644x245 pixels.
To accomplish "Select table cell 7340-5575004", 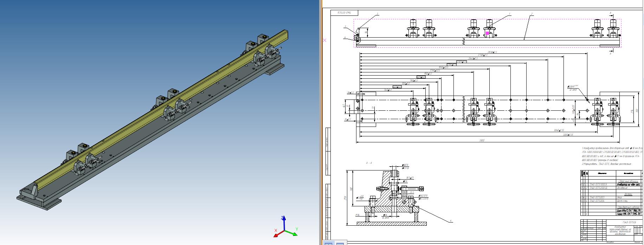I will (x=602, y=201).
